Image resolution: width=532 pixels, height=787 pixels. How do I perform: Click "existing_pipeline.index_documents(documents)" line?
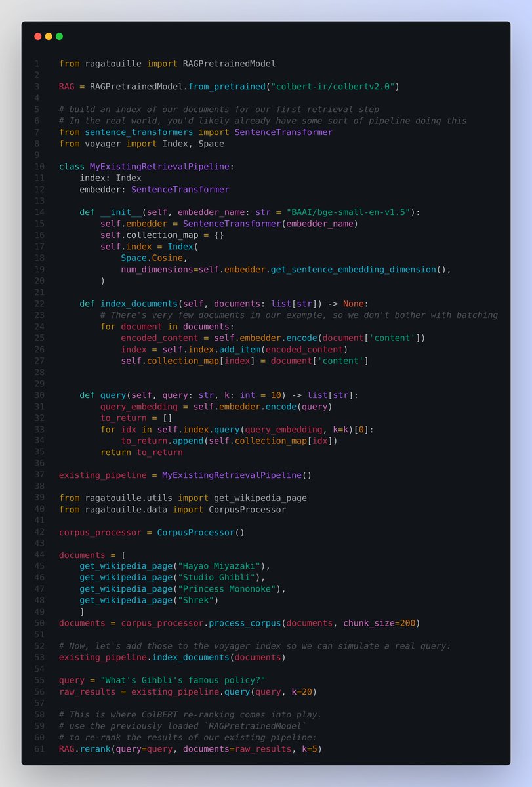coord(173,657)
